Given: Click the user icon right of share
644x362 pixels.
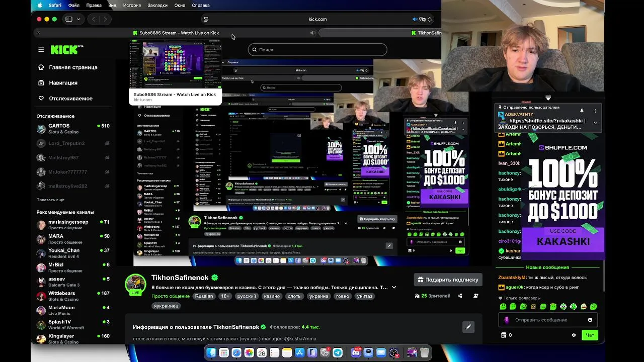Looking at the screenshot, I should (476, 296).
